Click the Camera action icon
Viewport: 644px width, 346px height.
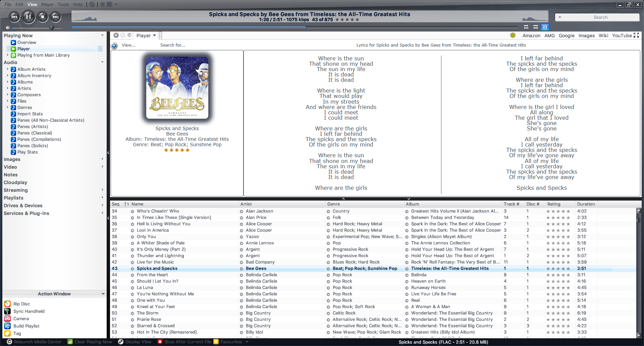click(x=7, y=319)
